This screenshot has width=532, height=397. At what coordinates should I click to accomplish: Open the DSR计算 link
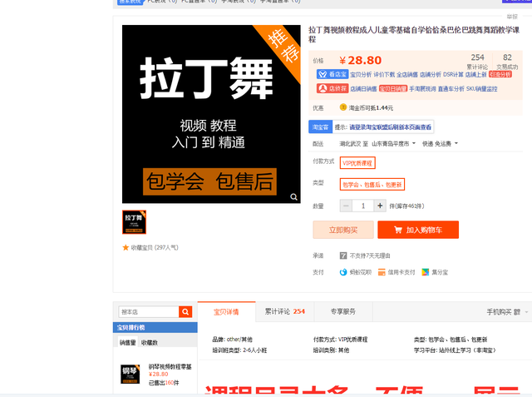tap(453, 74)
